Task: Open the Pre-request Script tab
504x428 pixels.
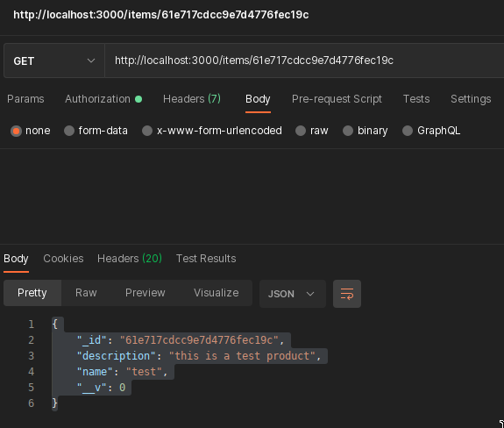Action: (337, 99)
